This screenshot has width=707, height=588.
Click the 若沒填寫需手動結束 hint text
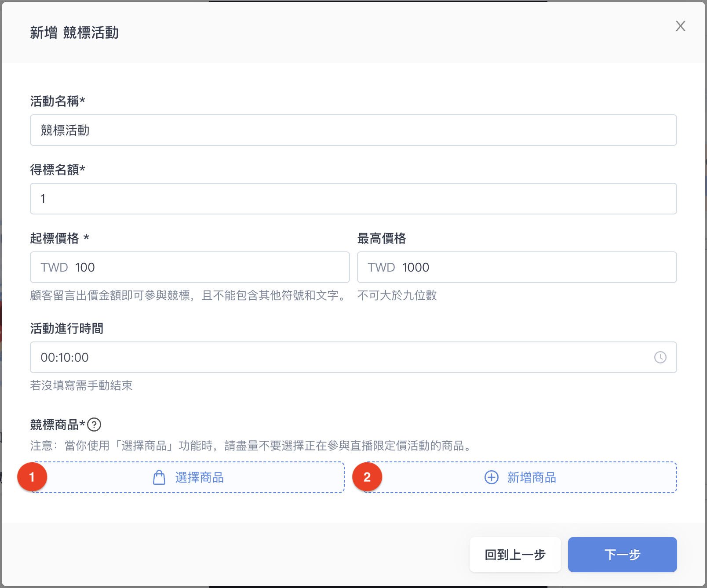81,385
